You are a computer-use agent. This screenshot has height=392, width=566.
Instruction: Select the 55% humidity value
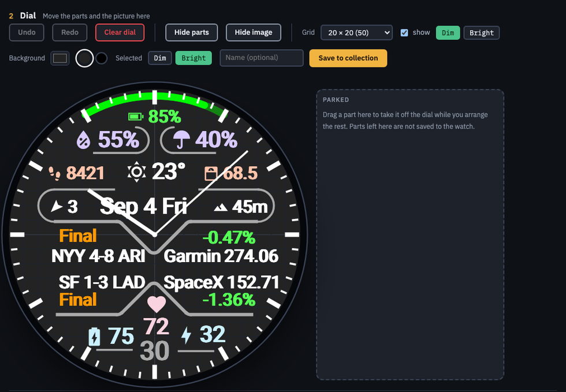(x=118, y=139)
